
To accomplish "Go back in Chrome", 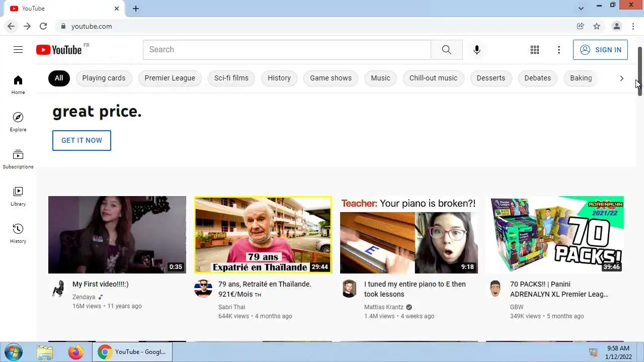I will pyautogui.click(x=11, y=26).
